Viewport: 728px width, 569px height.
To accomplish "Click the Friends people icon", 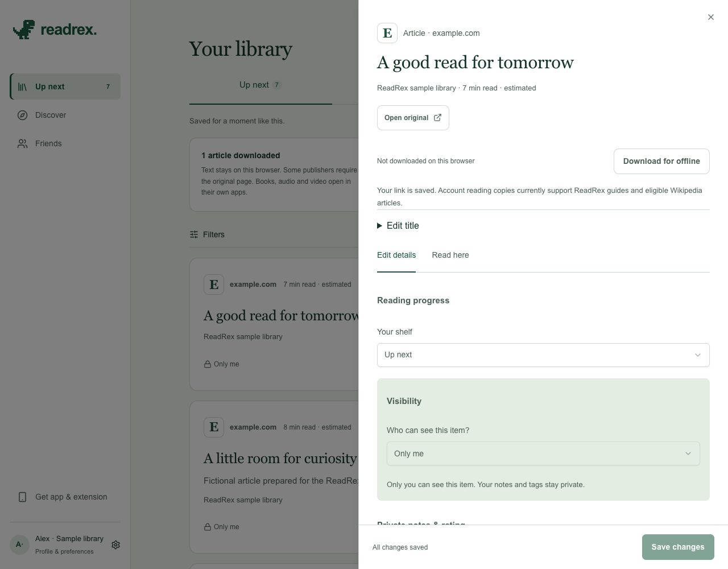I will (22, 143).
